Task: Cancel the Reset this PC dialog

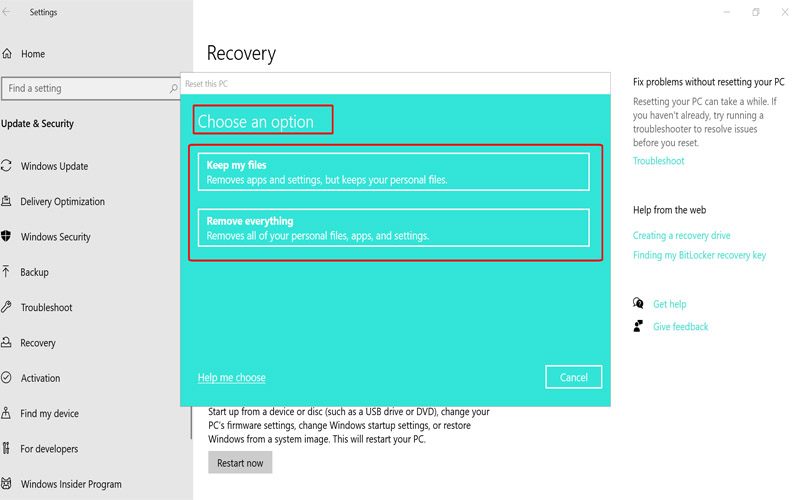Action: pyautogui.click(x=573, y=377)
